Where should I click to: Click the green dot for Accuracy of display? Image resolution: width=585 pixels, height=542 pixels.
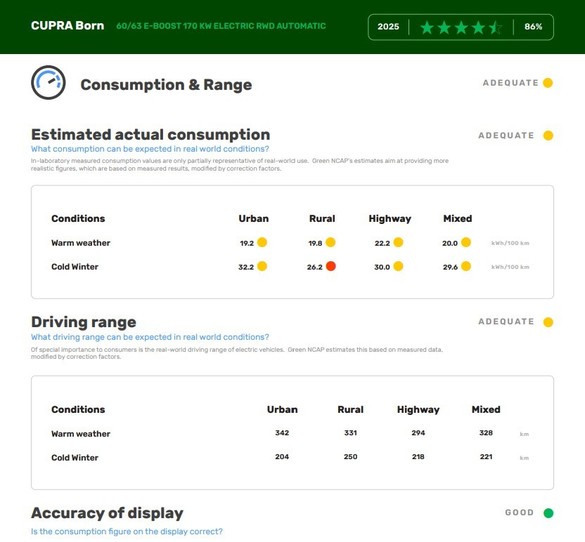548,513
